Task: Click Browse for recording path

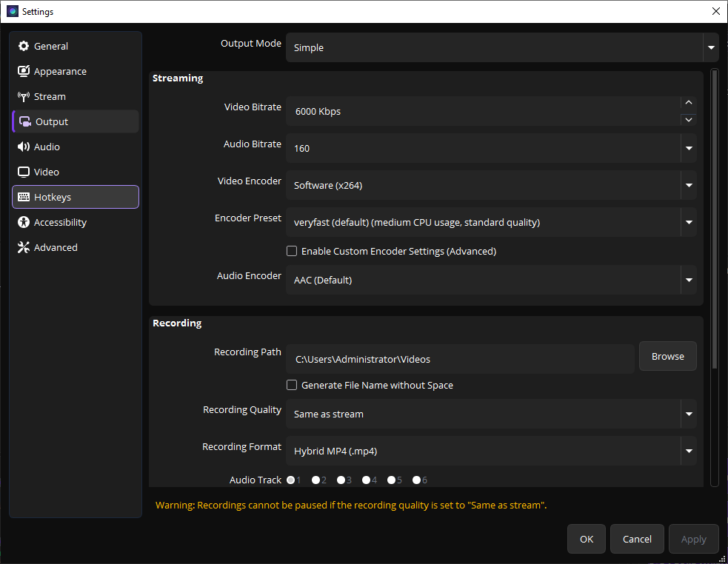Action: coord(668,356)
